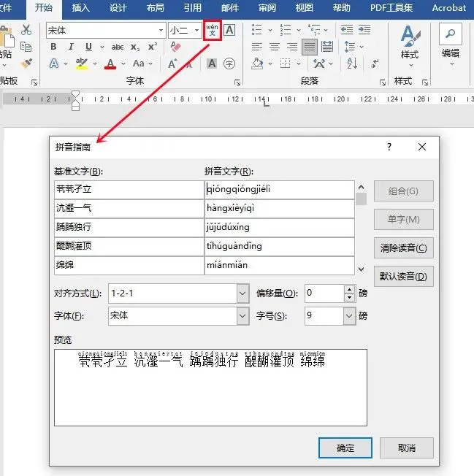Toggle bold formatting in the ribbon

click(53, 47)
